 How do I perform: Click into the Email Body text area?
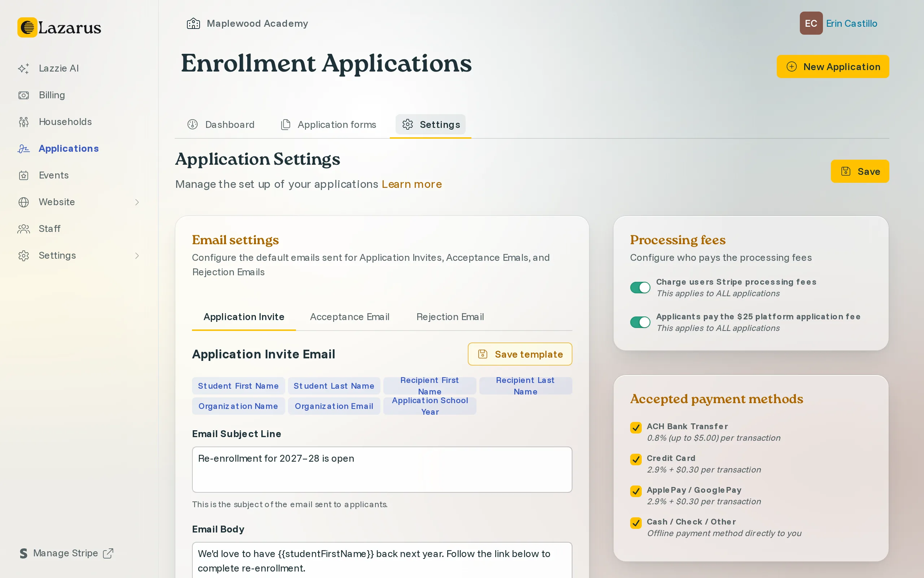click(x=382, y=560)
